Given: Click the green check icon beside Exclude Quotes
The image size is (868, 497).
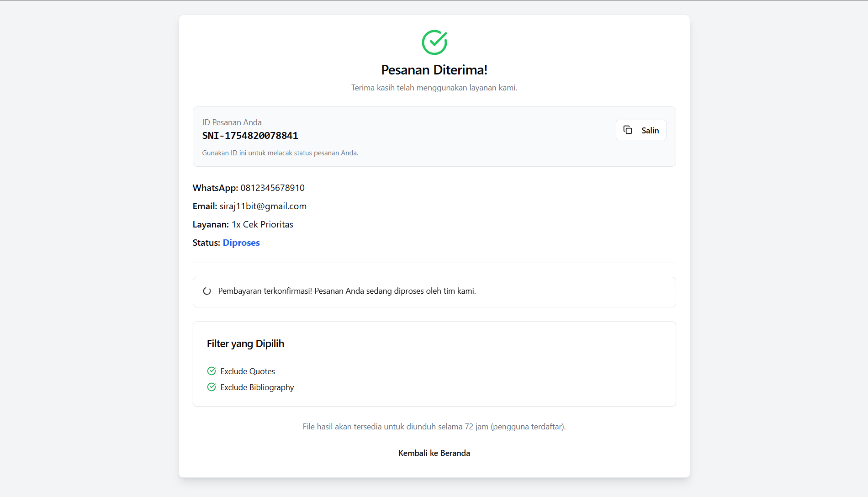Looking at the screenshot, I should (212, 371).
